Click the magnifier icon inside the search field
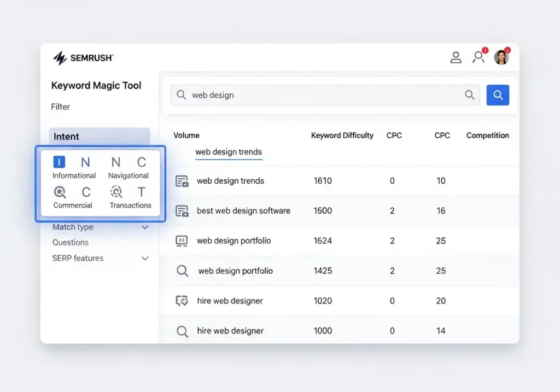This screenshot has height=392, width=560. click(x=181, y=95)
